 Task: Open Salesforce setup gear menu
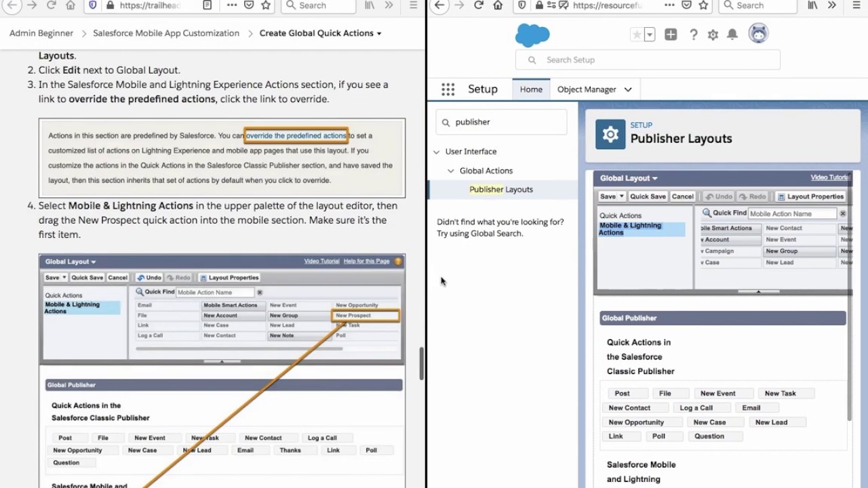point(713,35)
